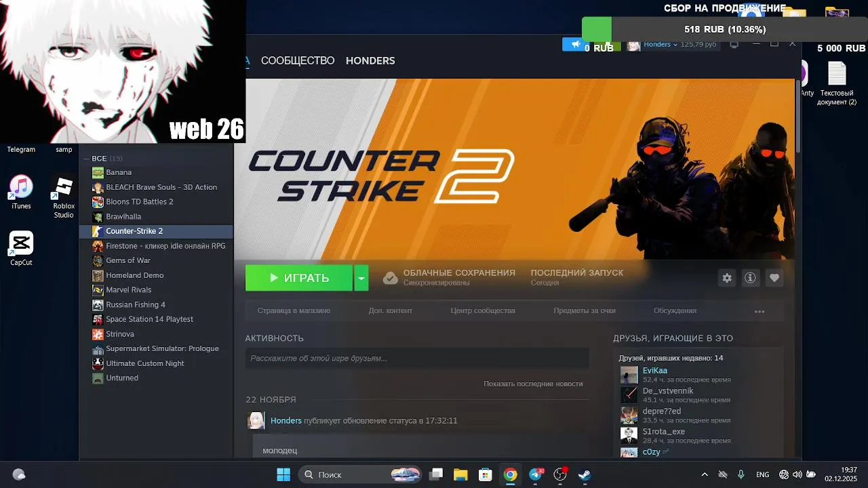The width and height of the screenshot is (868, 488).
Task: Open volume control in system tray
Action: 797,474
